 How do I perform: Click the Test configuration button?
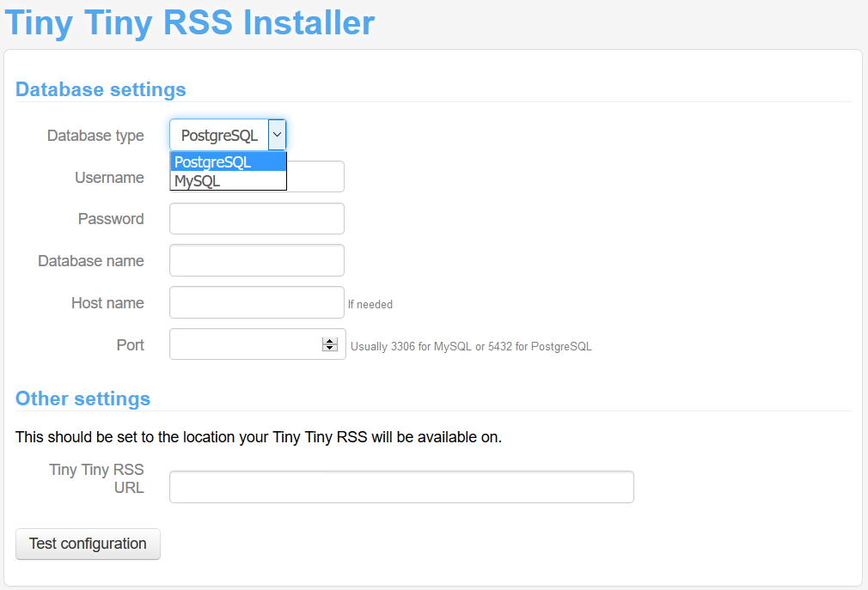click(x=88, y=544)
